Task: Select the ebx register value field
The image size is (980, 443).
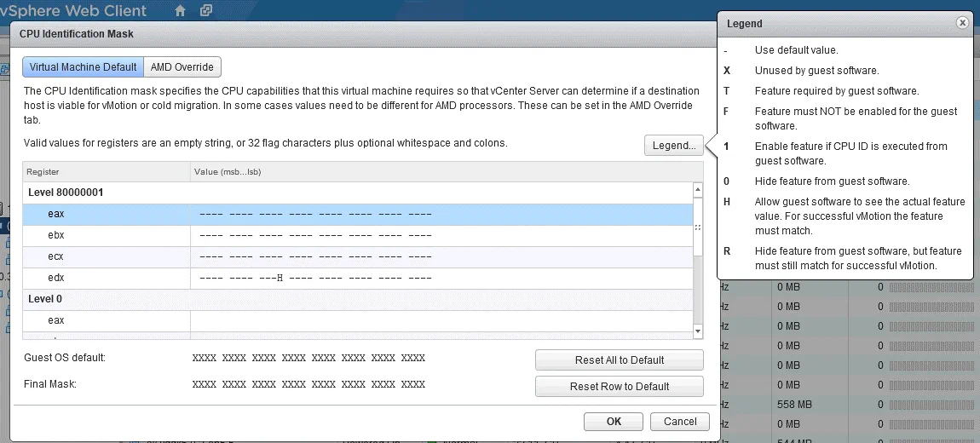Action: tap(440, 236)
